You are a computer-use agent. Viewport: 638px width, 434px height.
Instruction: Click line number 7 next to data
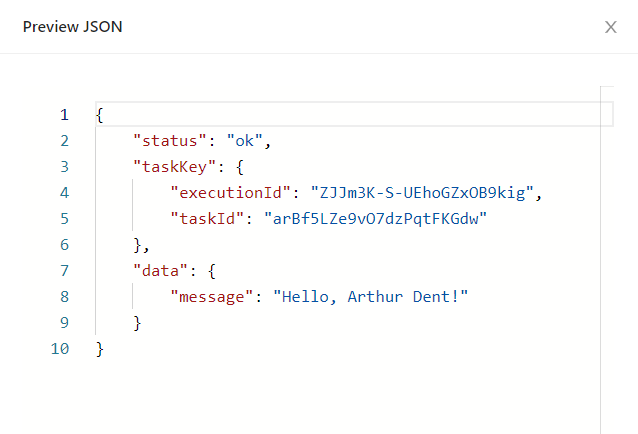click(x=64, y=271)
